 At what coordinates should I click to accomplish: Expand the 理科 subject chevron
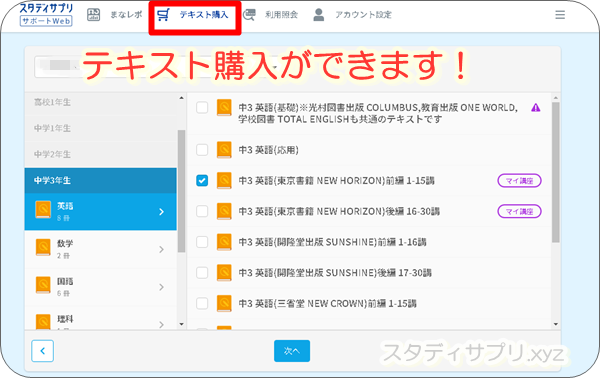coord(161,324)
